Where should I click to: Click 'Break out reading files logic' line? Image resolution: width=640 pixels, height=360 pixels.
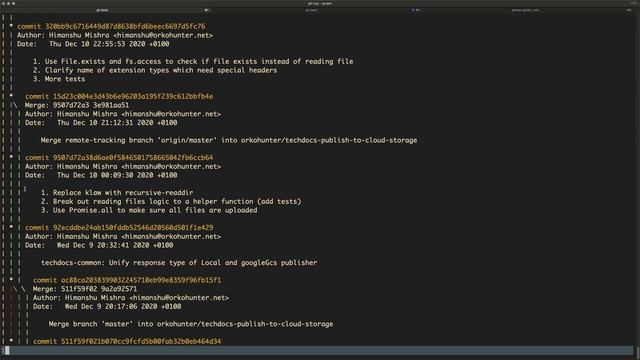point(171,201)
